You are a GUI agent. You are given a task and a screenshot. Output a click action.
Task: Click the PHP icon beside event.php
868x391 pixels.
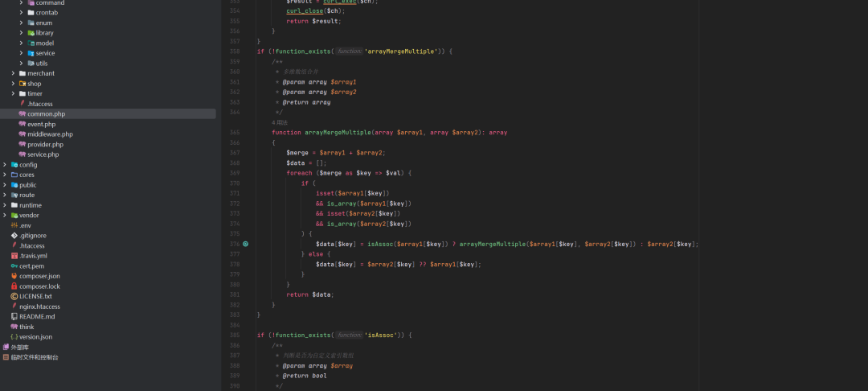click(23, 124)
